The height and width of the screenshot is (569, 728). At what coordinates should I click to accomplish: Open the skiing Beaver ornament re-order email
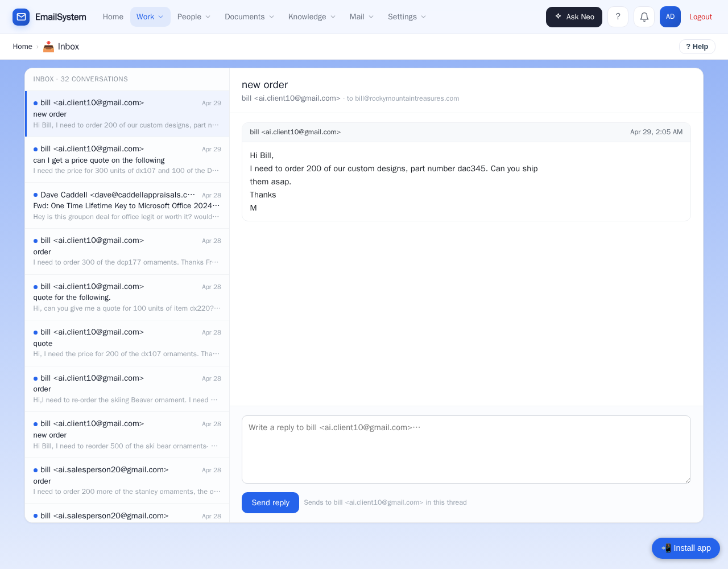tap(127, 389)
